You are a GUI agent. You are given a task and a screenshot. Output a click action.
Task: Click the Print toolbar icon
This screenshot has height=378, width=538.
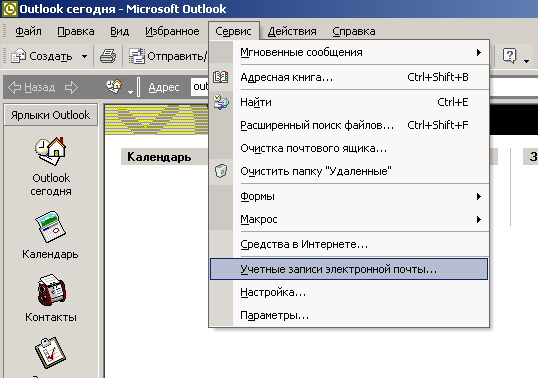(108, 56)
